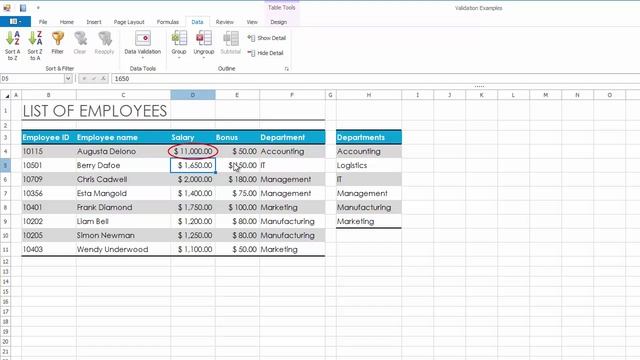
Task: Click the Employee ID column header
Action: [49, 138]
